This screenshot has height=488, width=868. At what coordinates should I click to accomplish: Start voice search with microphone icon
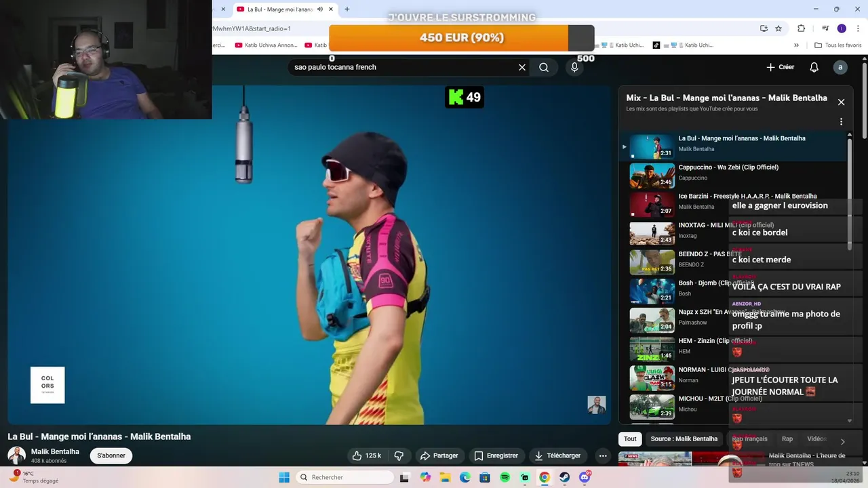coord(574,67)
